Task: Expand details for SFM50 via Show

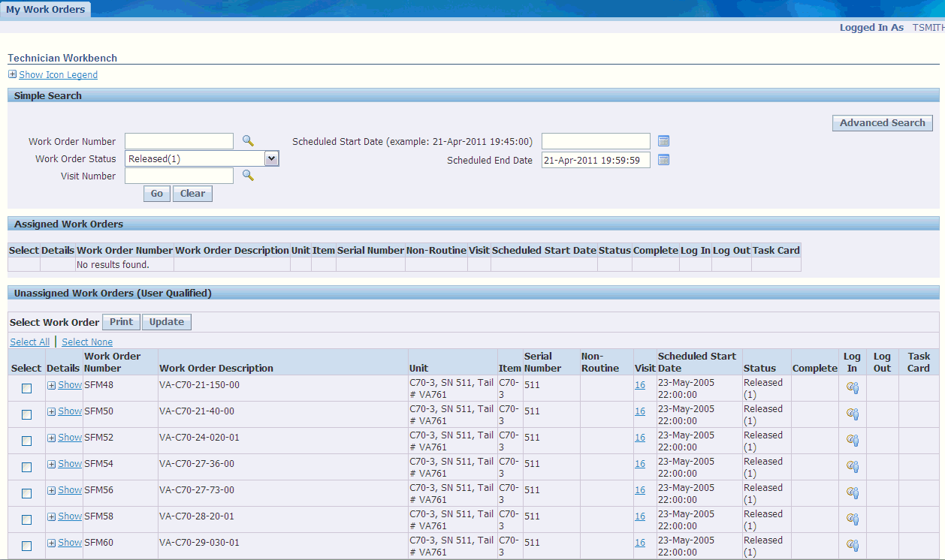Action: pyautogui.click(x=65, y=411)
